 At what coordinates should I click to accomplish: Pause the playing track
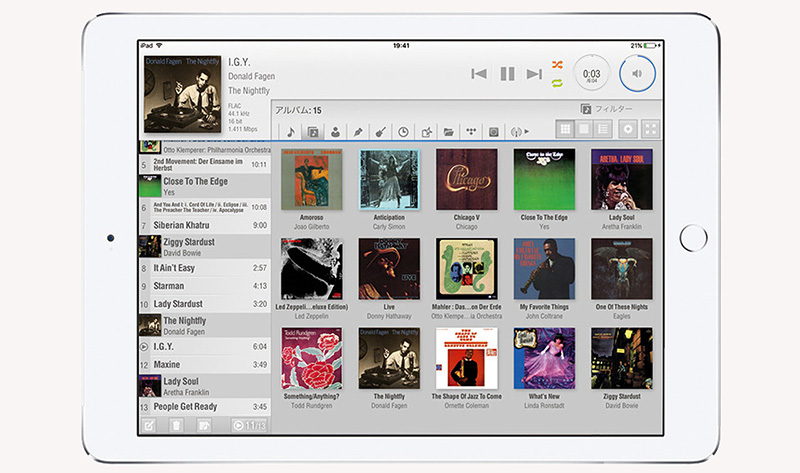pyautogui.click(x=507, y=74)
